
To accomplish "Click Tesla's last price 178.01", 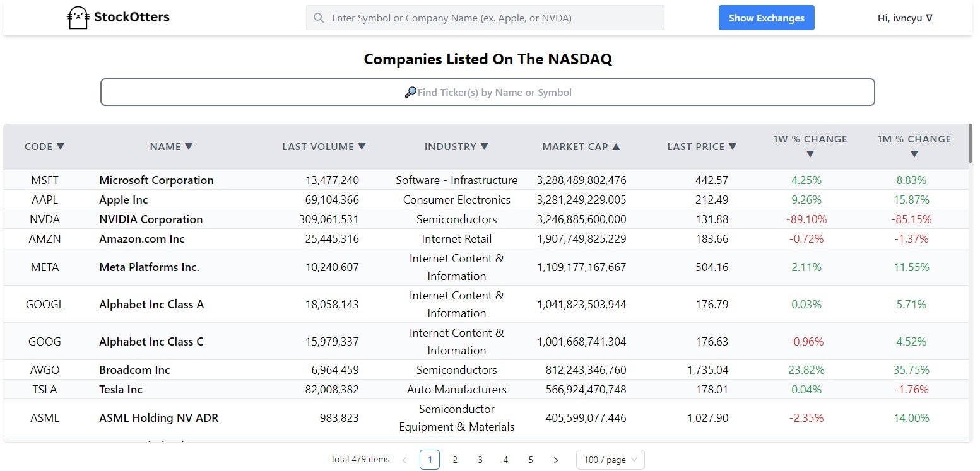I will click(x=712, y=390).
